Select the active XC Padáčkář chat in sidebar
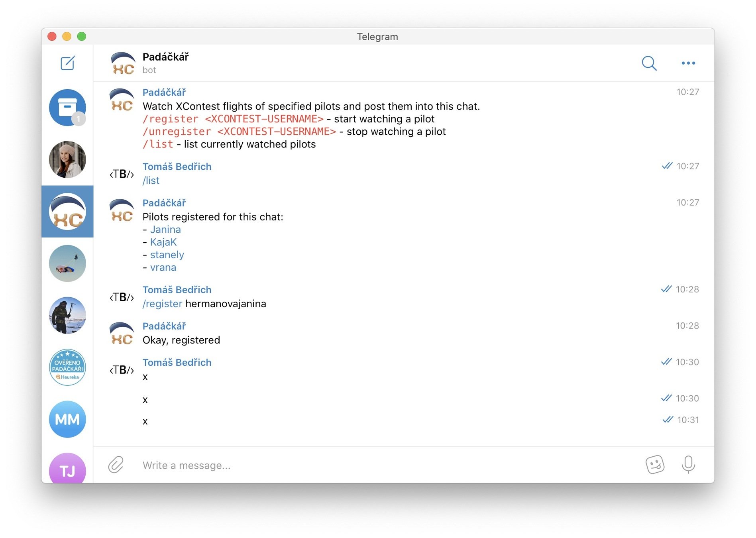This screenshot has height=538, width=756. pyautogui.click(x=67, y=212)
